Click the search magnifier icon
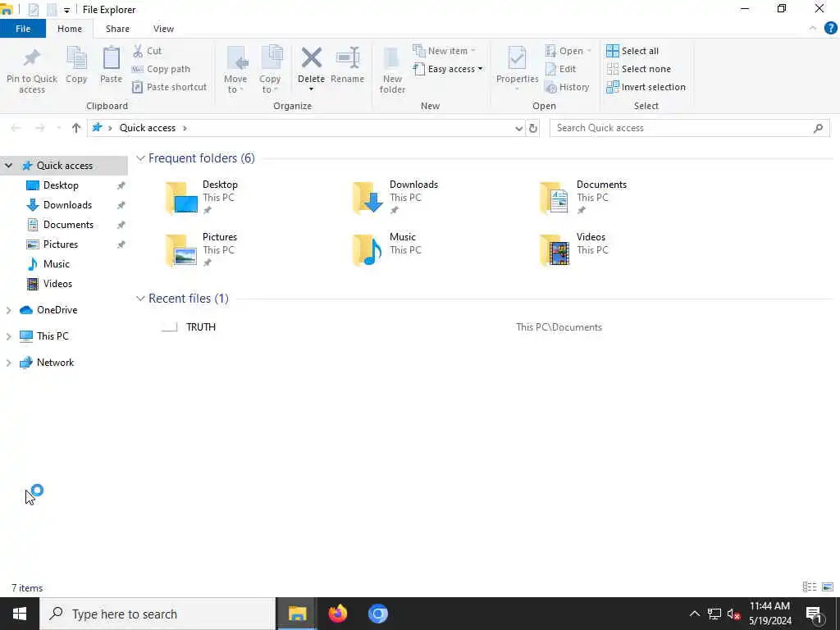 click(818, 128)
